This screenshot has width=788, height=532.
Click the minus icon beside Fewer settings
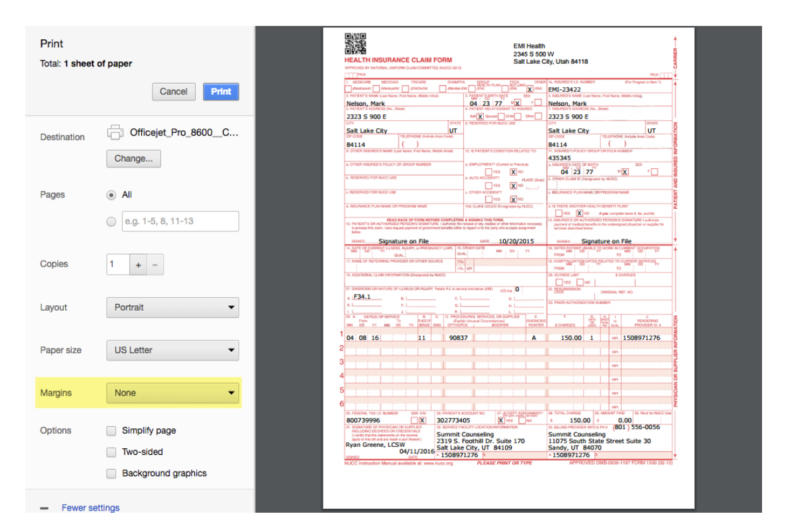tap(43, 507)
